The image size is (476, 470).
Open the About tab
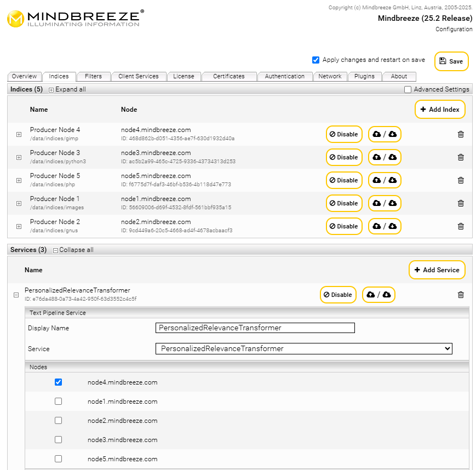click(x=399, y=77)
